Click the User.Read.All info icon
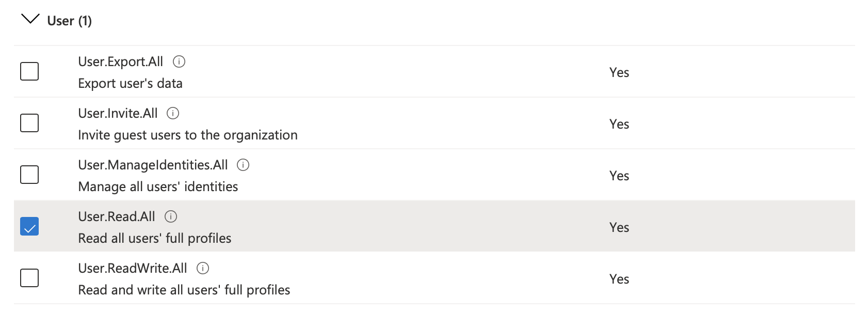The image size is (868, 312). pyautogui.click(x=171, y=216)
